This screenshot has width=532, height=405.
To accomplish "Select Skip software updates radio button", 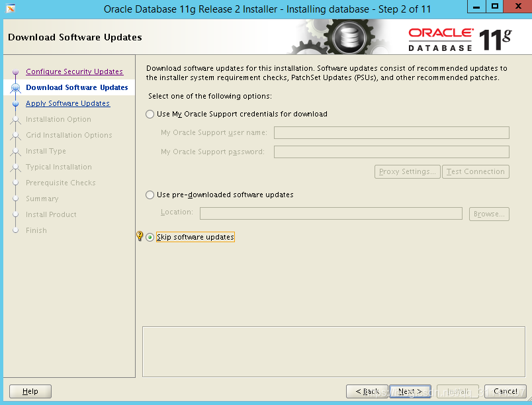I will click(150, 237).
